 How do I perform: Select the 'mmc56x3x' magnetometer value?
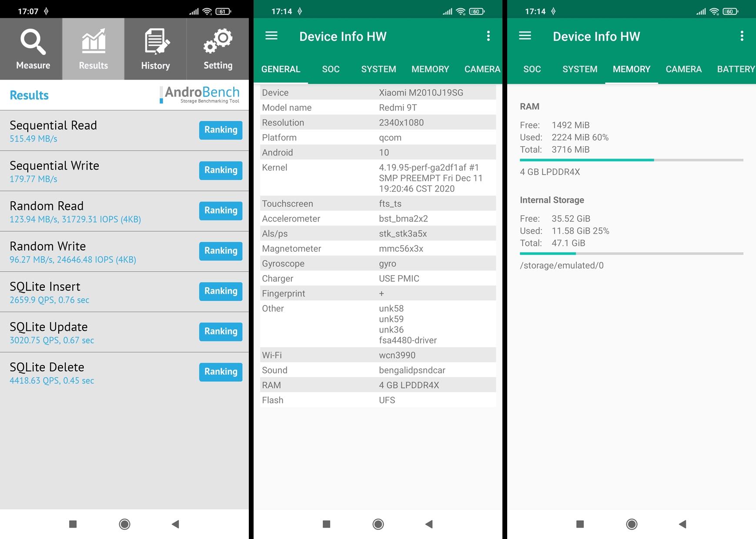pyautogui.click(x=401, y=249)
